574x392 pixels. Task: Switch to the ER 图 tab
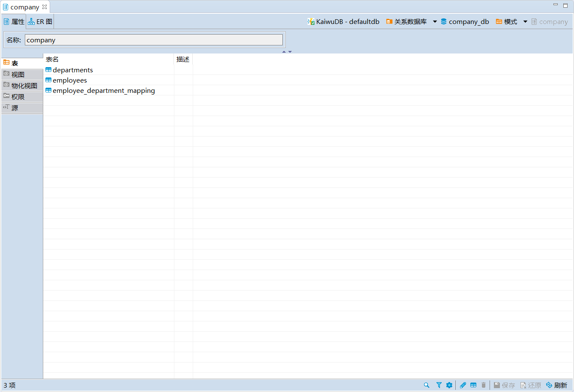click(40, 21)
